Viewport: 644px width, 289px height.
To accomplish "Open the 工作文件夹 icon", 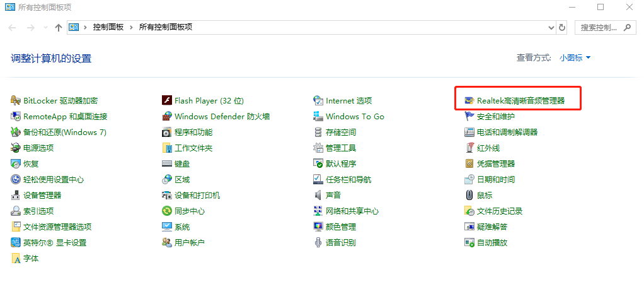I will (x=167, y=148).
